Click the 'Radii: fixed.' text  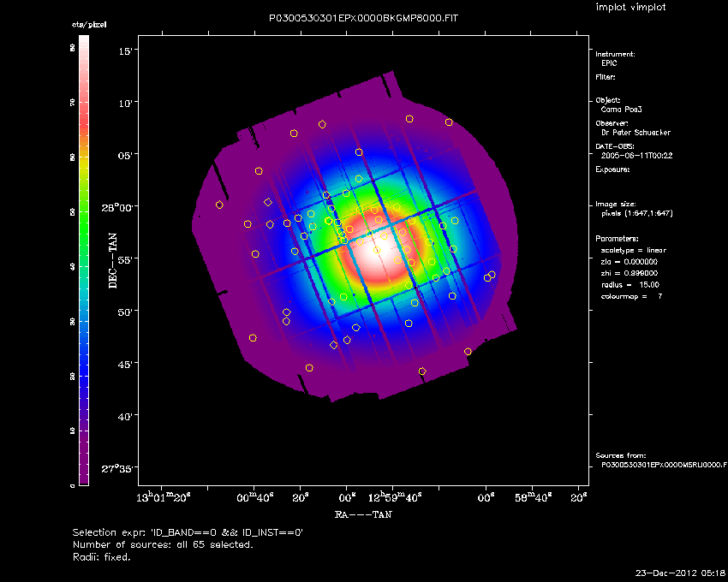[x=102, y=557]
